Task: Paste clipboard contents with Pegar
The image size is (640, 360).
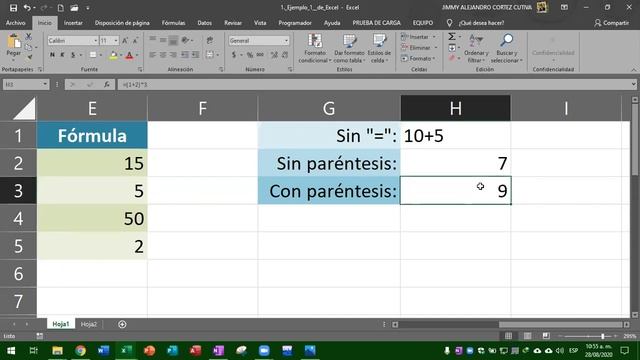Action: (13, 46)
